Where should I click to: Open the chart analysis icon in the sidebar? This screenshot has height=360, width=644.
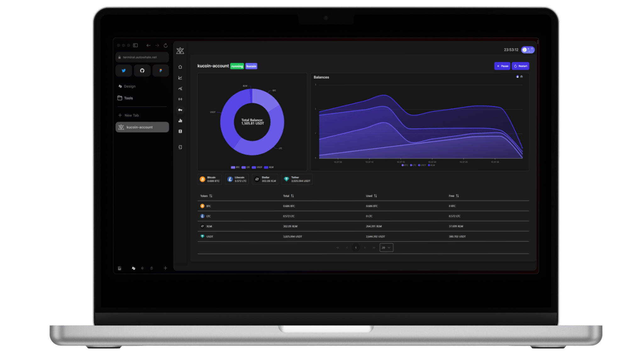point(180,88)
